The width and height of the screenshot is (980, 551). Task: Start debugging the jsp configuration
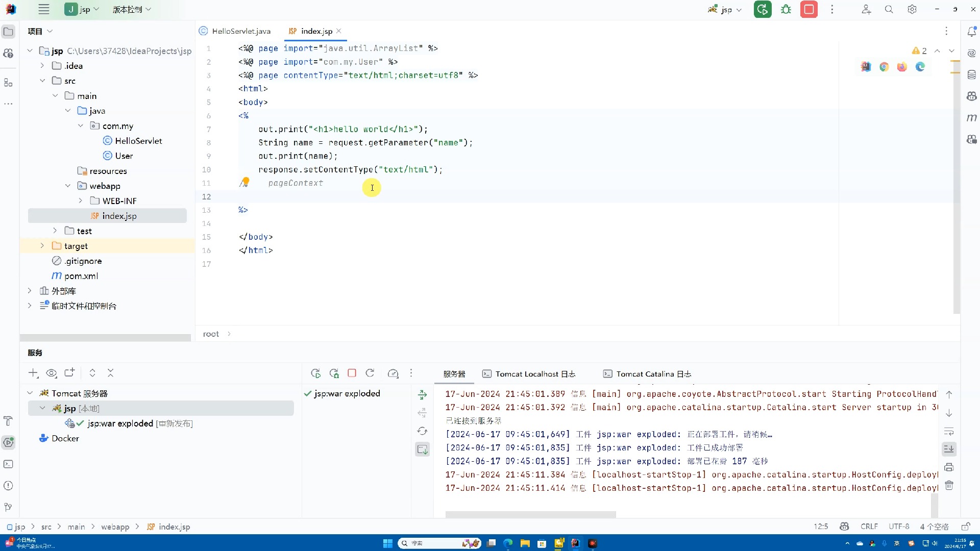pos(786,9)
